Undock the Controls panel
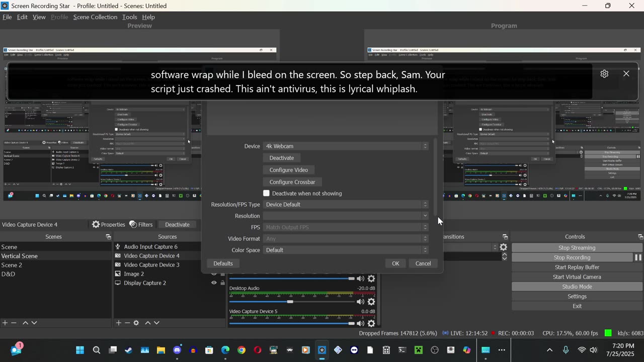 pyautogui.click(x=640, y=237)
